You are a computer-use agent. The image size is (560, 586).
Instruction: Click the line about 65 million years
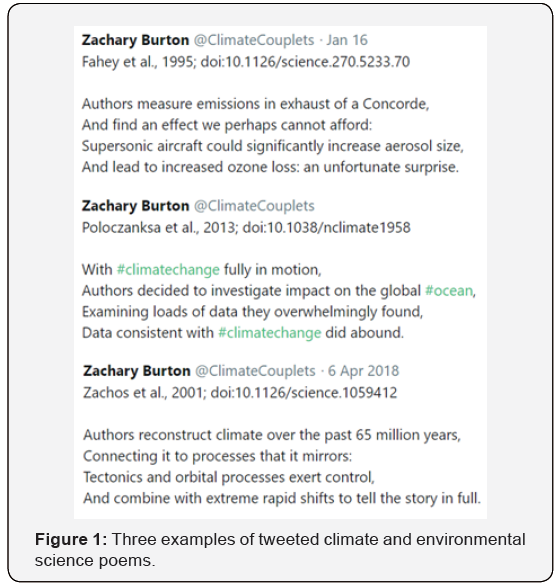tap(272, 435)
